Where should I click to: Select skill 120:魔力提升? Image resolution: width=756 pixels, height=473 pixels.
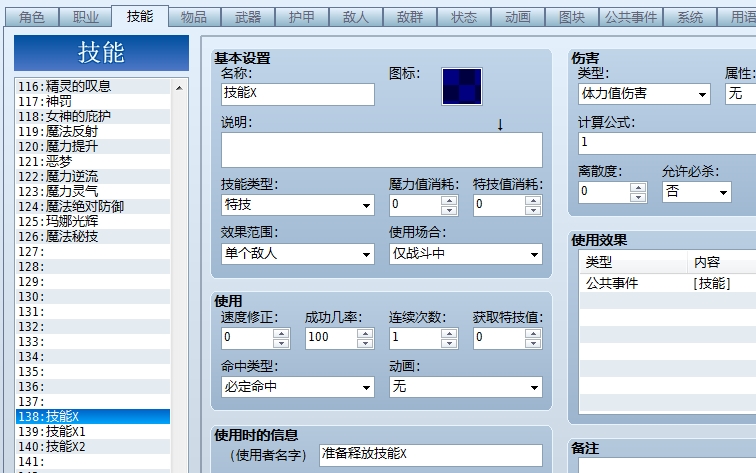coord(93,146)
